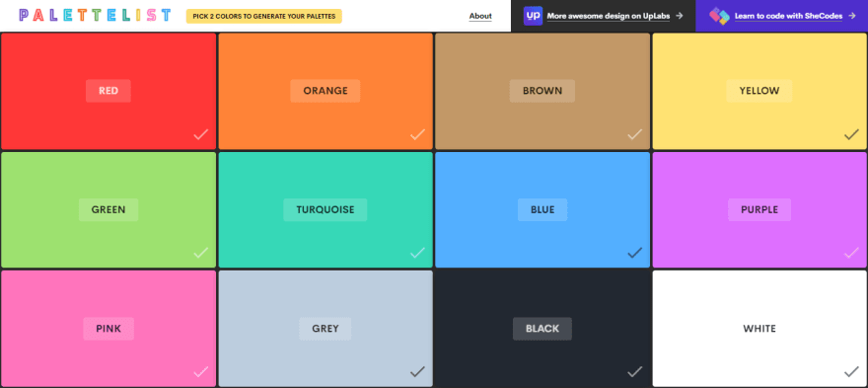
Task: Choose the BLACK color label
Action: click(x=542, y=329)
